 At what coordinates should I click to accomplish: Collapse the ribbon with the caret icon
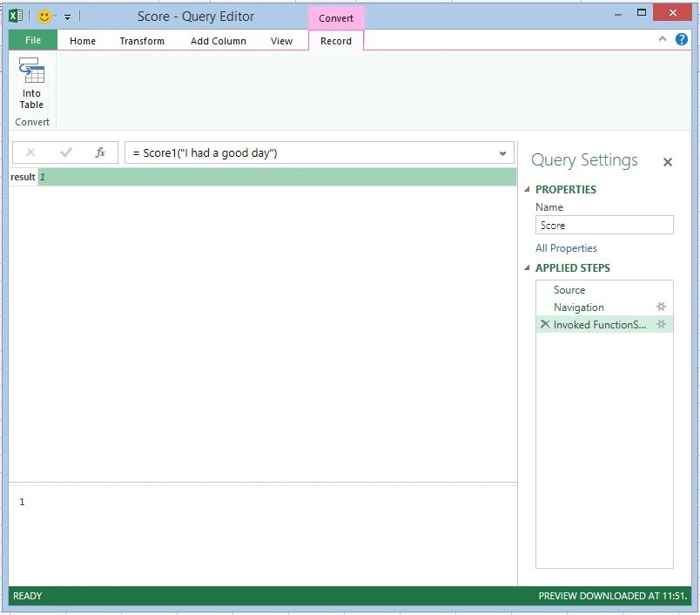click(663, 39)
